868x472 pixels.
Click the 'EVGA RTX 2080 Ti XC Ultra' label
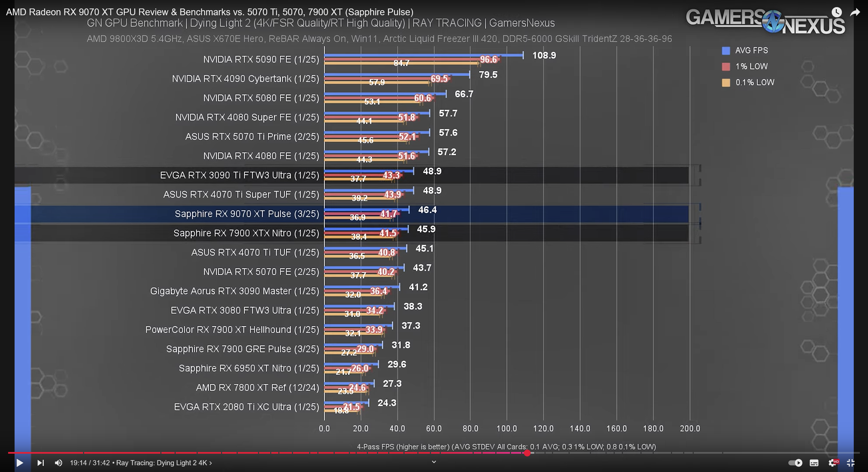pyautogui.click(x=246, y=407)
